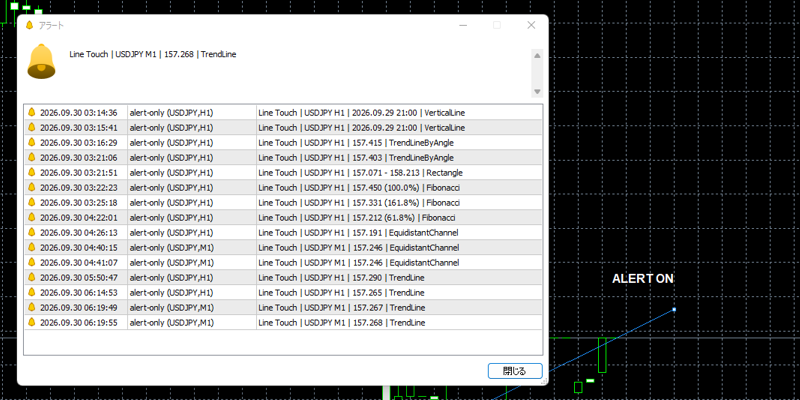800x400 pixels.
Task: Click source cell of the 05:50:47 row
Action: tap(192, 278)
